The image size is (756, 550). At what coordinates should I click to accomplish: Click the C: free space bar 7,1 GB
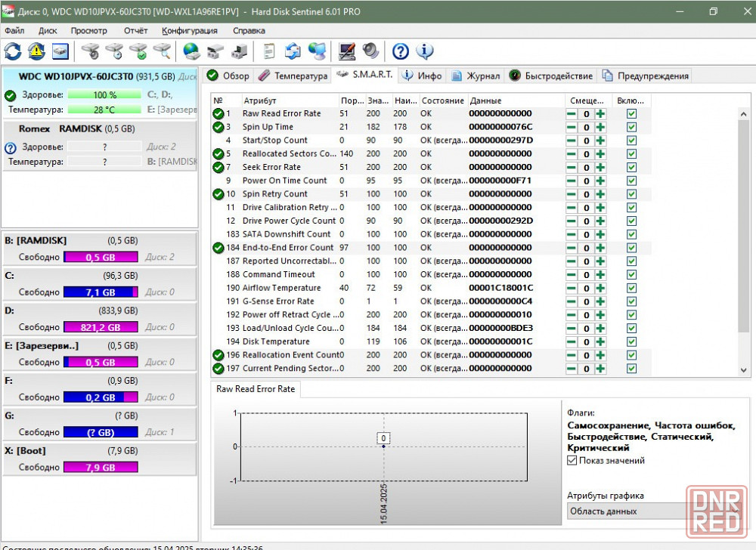click(x=101, y=292)
